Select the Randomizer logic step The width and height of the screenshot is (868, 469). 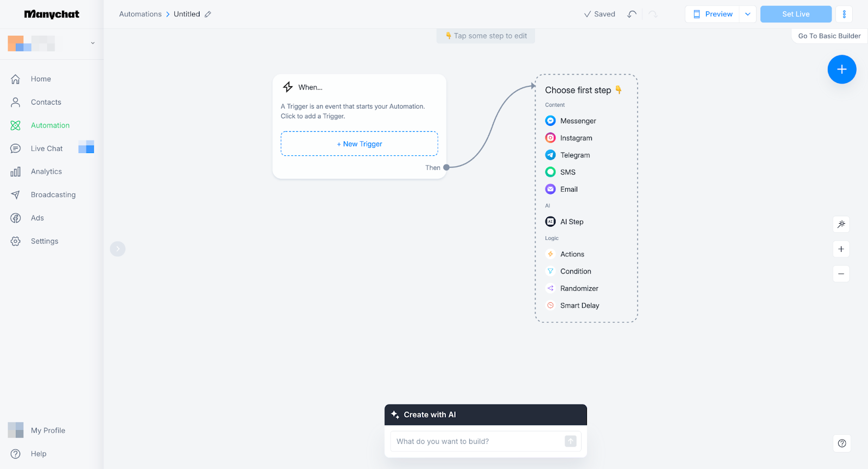[x=572, y=288]
